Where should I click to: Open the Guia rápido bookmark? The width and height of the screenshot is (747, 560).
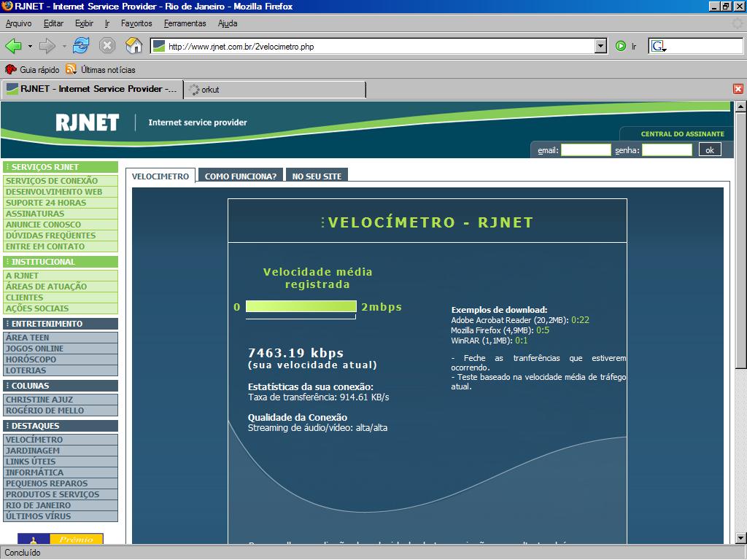32,69
